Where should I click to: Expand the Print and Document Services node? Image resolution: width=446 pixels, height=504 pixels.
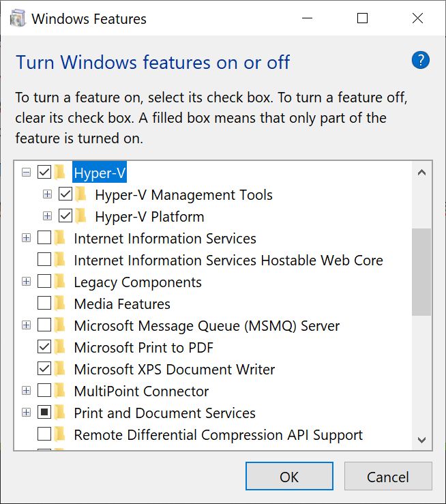26,413
